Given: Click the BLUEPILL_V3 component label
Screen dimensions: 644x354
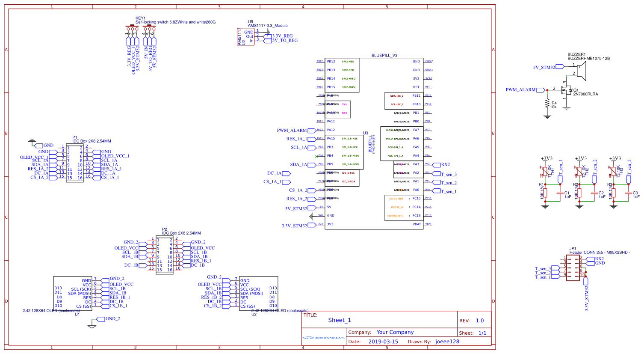Looking at the screenshot, I should tap(384, 56).
